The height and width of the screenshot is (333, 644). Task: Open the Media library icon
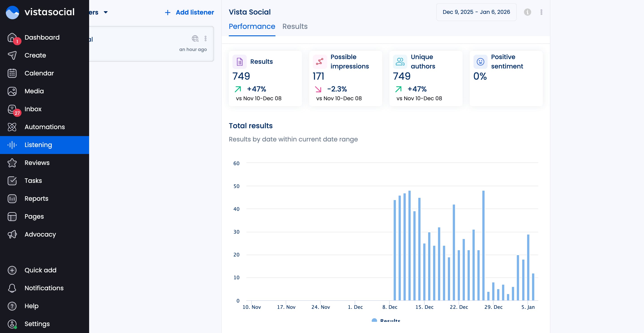tap(12, 91)
